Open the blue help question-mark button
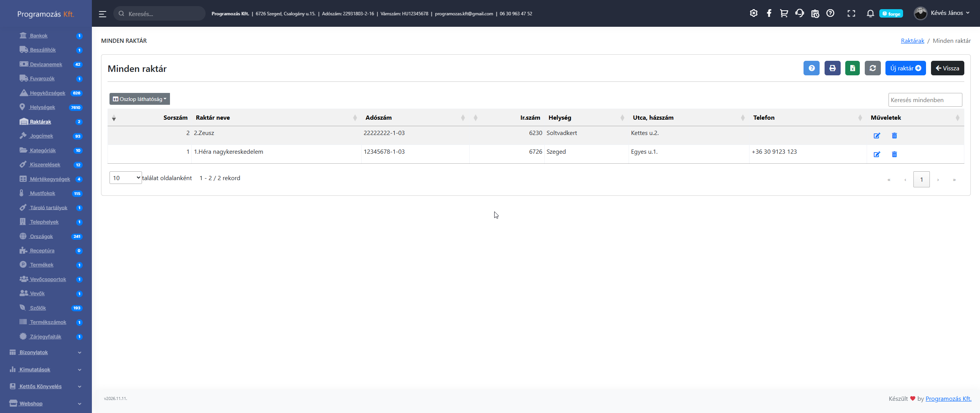 tap(811, 68)
